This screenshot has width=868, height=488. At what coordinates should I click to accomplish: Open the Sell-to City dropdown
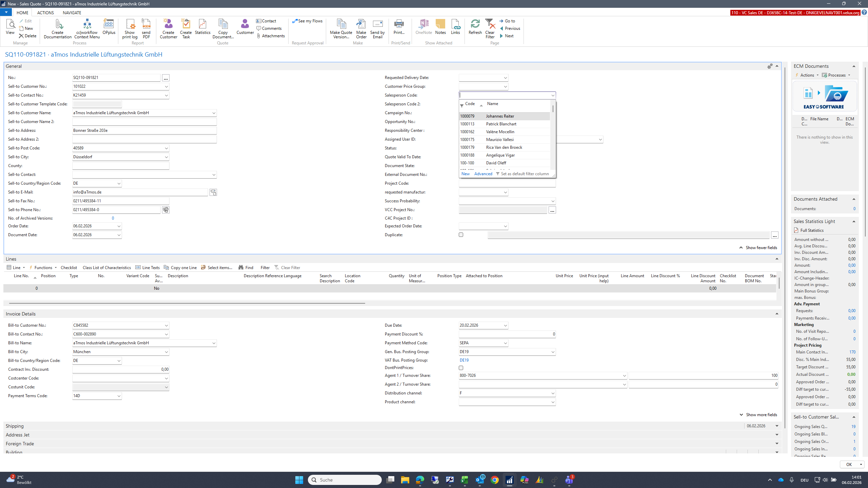[x=166, y=157]
